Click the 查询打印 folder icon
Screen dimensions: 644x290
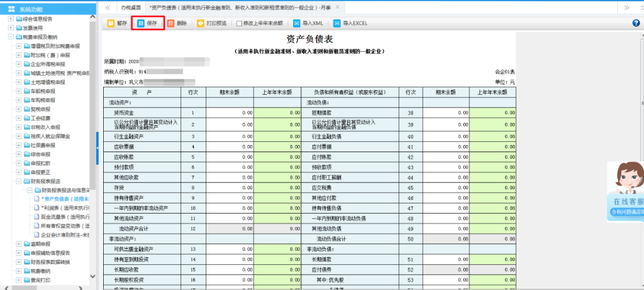[27, 280]
